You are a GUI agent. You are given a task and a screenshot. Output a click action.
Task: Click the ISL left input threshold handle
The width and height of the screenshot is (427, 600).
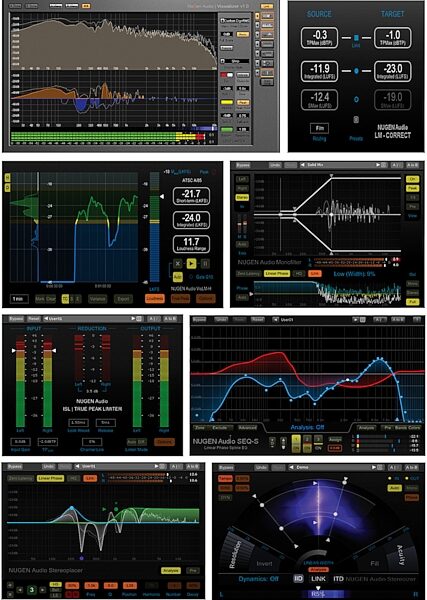pyautogui.click(x=15, y=350)
